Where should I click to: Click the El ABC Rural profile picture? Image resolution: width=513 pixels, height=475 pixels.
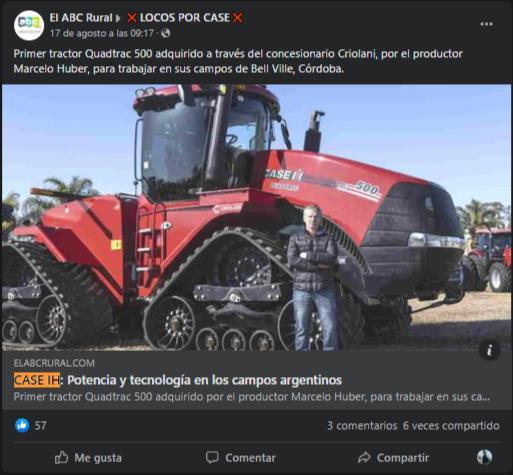[x=29, y=25]
